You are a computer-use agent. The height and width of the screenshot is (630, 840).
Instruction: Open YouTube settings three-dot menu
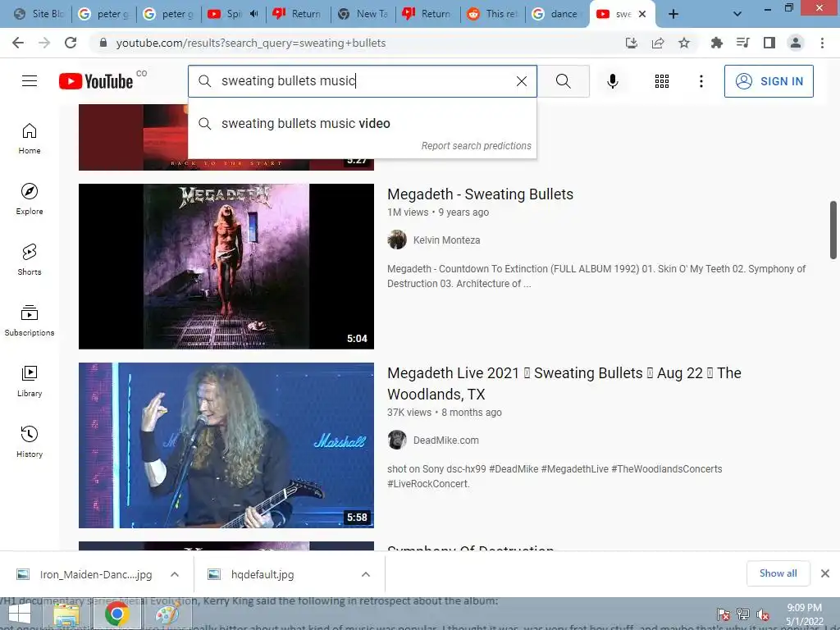[701, 81]
